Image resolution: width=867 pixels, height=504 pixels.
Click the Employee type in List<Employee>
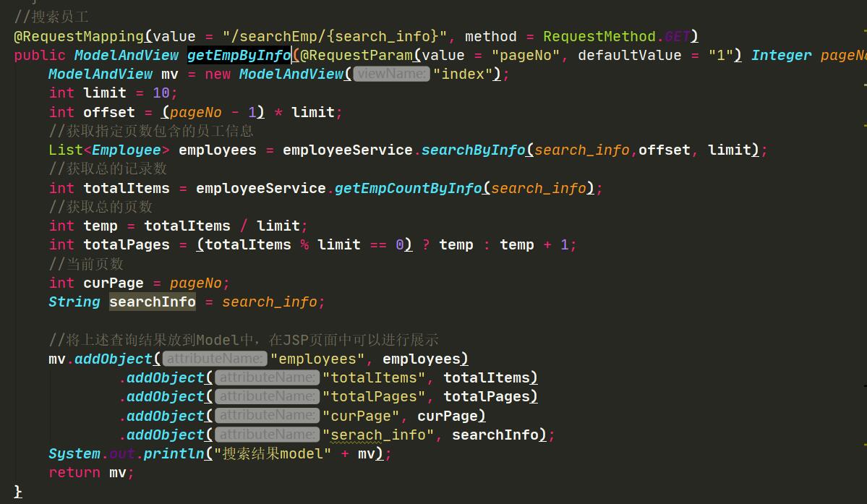pyautogui.click(x=126, y=150)
